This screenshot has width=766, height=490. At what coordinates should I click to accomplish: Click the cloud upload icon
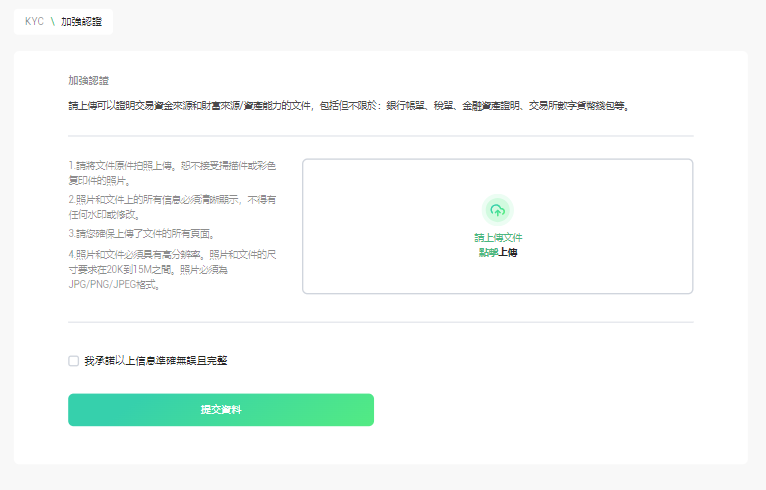[497, 211]
